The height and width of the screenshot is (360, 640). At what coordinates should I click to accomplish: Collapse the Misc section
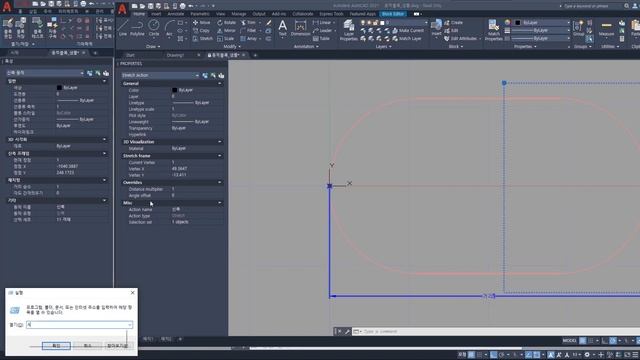click(x=220, y=202)
